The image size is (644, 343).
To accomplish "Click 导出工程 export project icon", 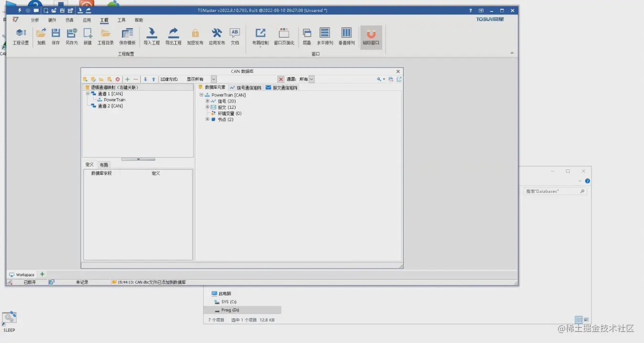I will [x=173, y=37].
